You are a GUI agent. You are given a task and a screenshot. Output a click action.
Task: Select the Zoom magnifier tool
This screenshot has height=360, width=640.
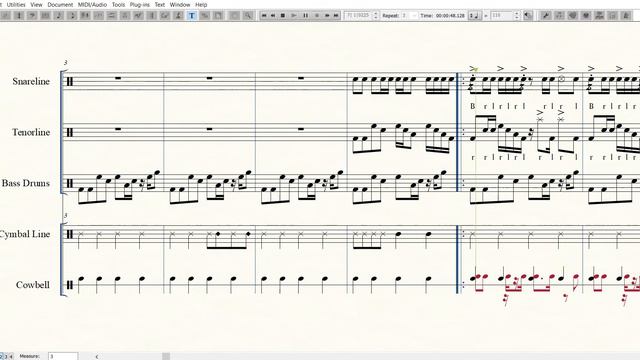pos(248,16)
